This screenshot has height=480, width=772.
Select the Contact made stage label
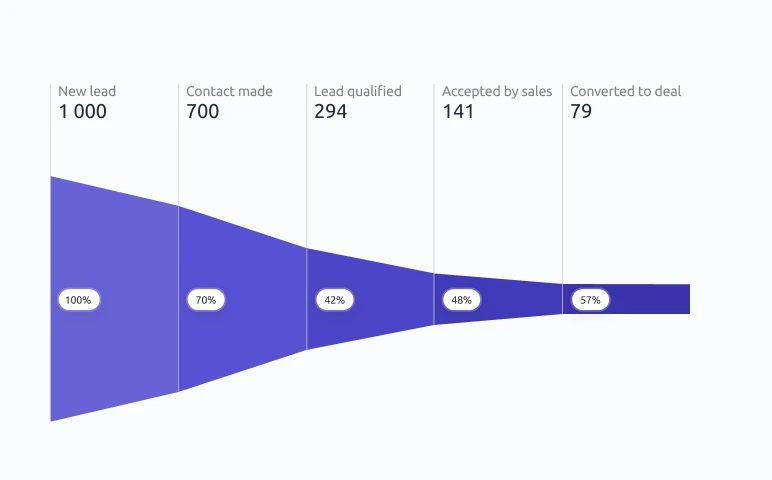229,91
